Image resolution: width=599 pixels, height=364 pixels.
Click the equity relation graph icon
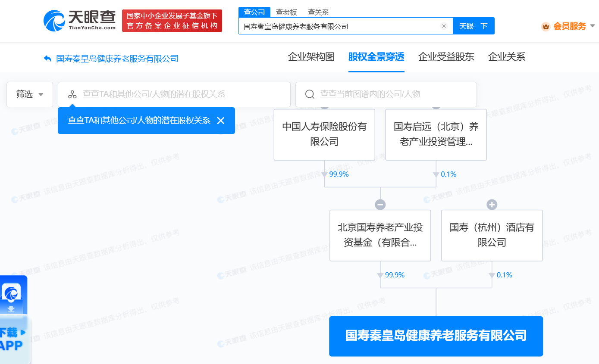(x=72, y=94)
